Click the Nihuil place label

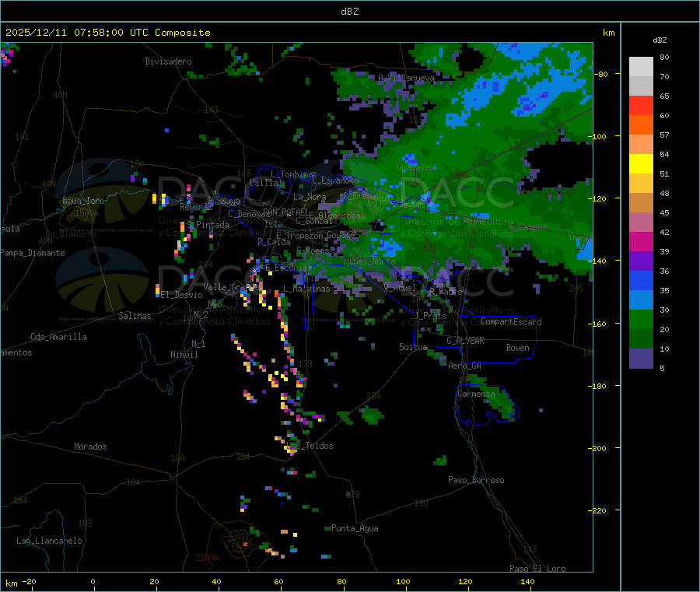pyautogui.click(x=184, y=355)
